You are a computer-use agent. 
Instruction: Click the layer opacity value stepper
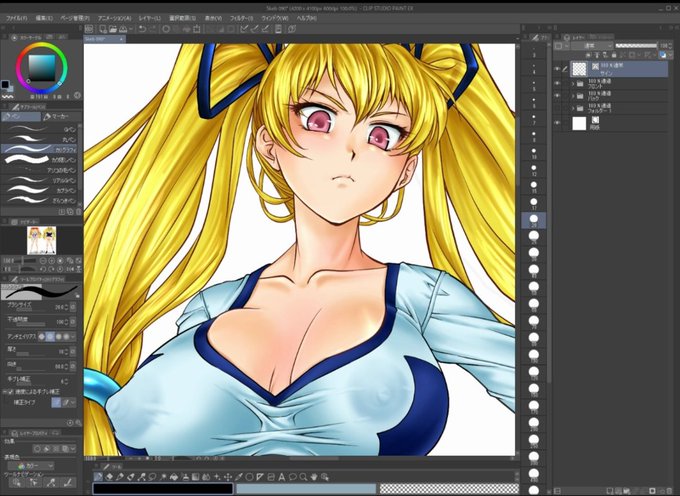pos(672,46)
